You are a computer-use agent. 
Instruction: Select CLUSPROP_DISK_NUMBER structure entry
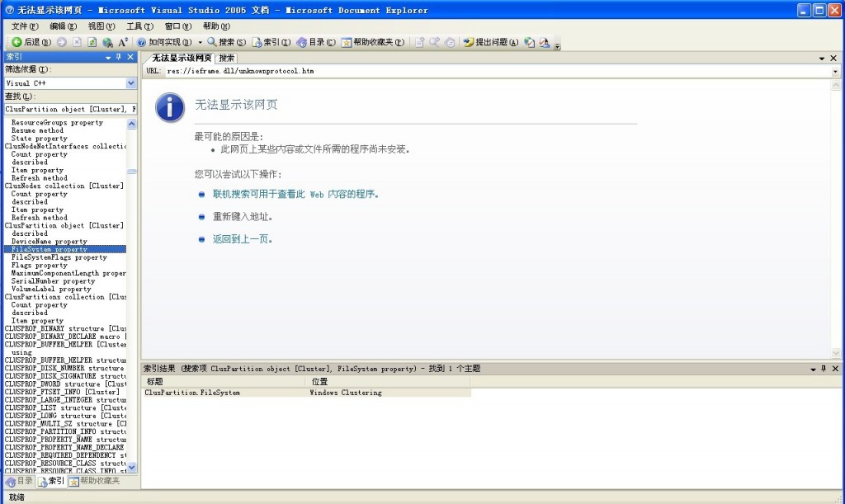(x=64, y=368)
